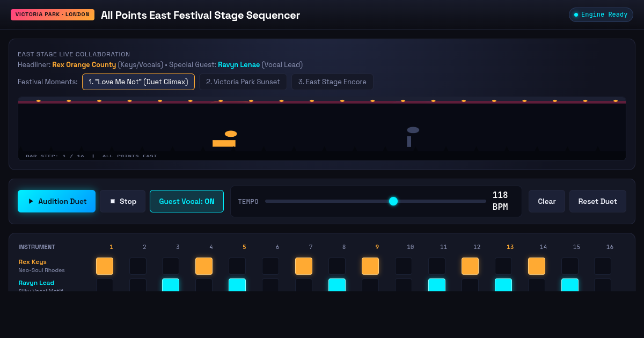The height and width of the screenshot is (338, 644).
Task: Click the "Rex Orange County" headliner name
Action: pos(84,64)
